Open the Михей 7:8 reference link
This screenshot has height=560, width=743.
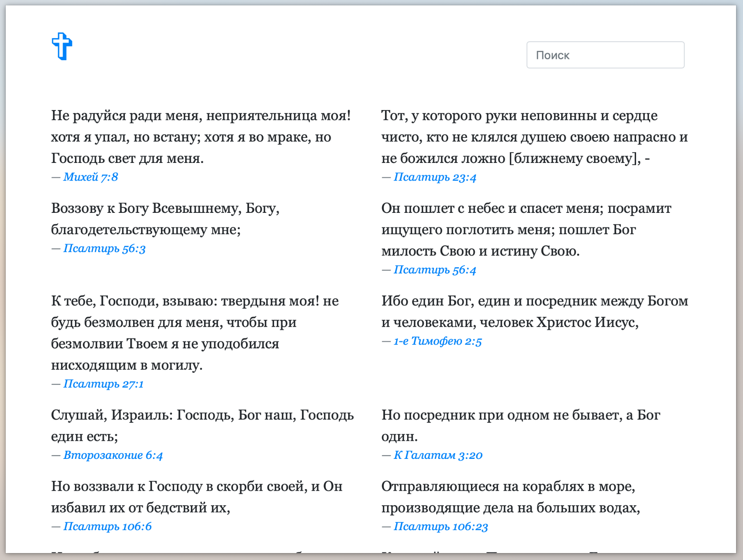pos(91,177)
